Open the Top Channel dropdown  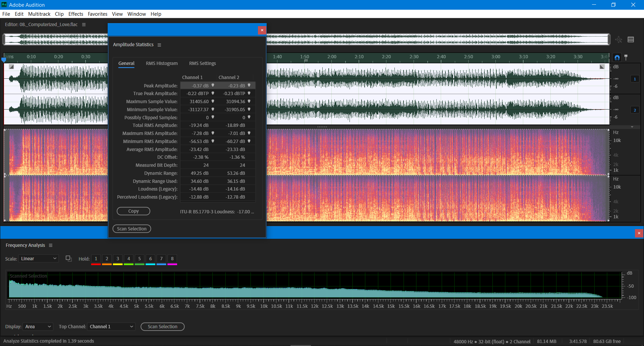pos(111,327)
